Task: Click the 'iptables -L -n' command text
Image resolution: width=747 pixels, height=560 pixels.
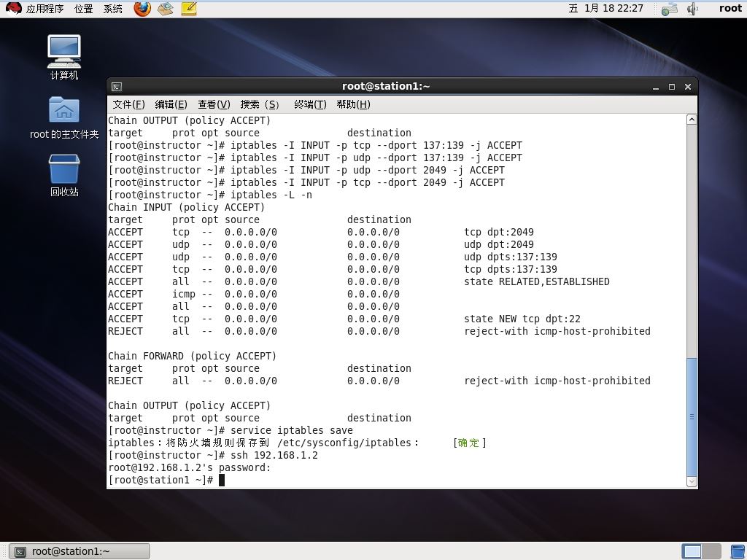Action: pyautogui.click(x=271, y=195)
